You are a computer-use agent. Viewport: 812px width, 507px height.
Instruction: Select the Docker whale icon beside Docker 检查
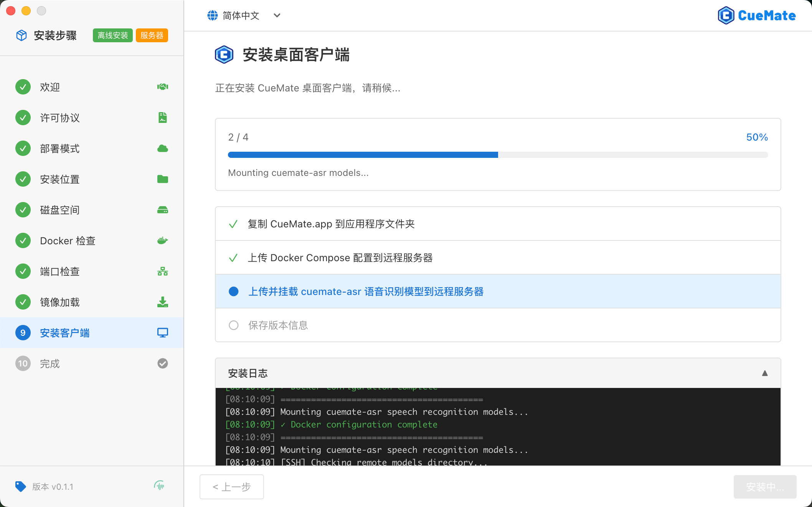point(163,240)
